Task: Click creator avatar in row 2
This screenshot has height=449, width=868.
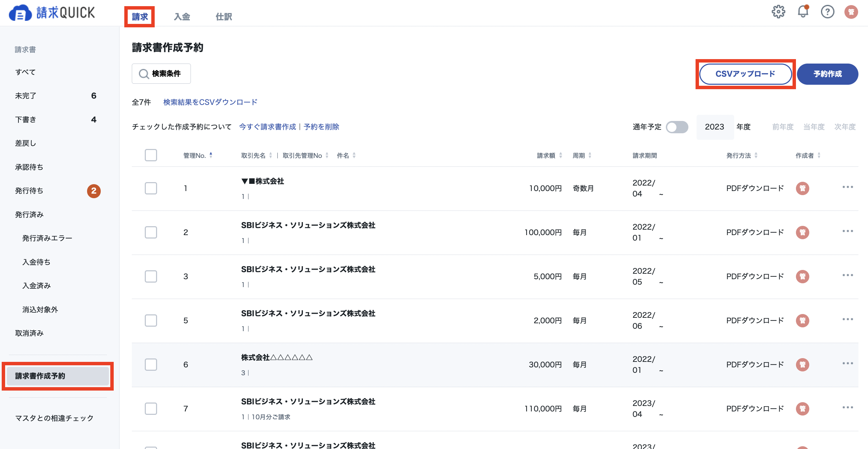Action: tap(802, 232)
